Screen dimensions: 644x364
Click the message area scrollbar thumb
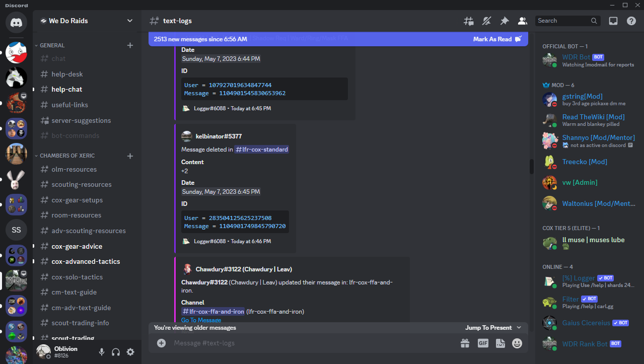tap(532, 167)
